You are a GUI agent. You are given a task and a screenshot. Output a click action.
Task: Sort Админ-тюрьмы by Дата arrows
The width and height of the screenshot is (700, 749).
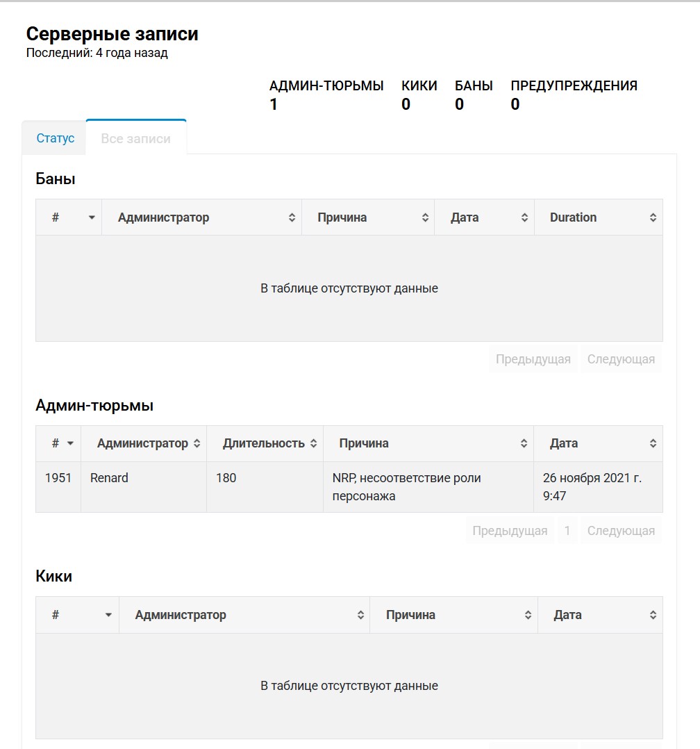[x=653, y=443]
